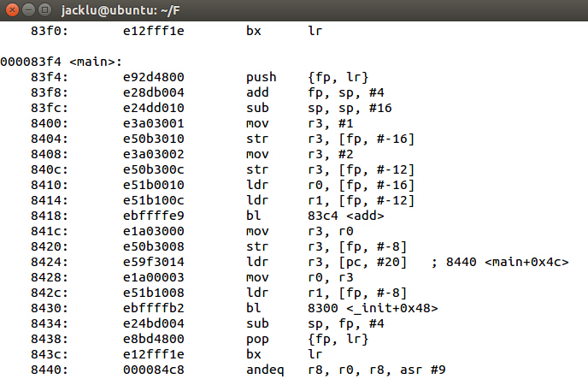Click opcode ebffffe9

pyautogui.click(x=153, y=216)
